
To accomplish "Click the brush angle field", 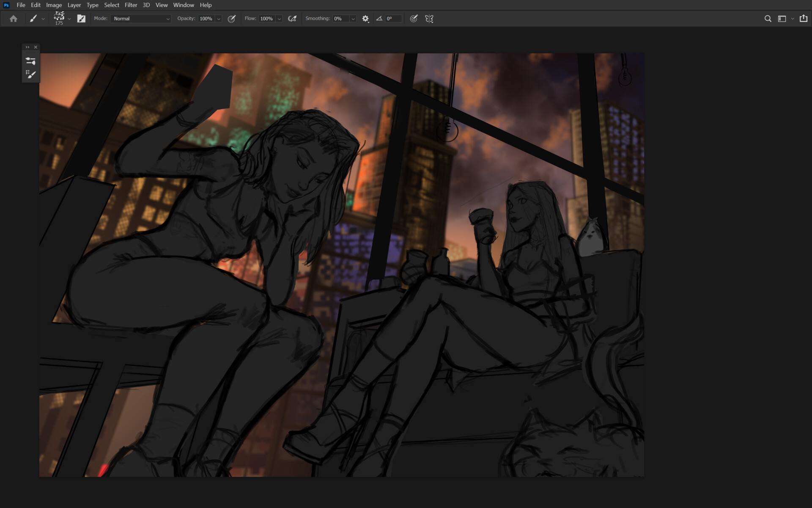I will 393,19.
